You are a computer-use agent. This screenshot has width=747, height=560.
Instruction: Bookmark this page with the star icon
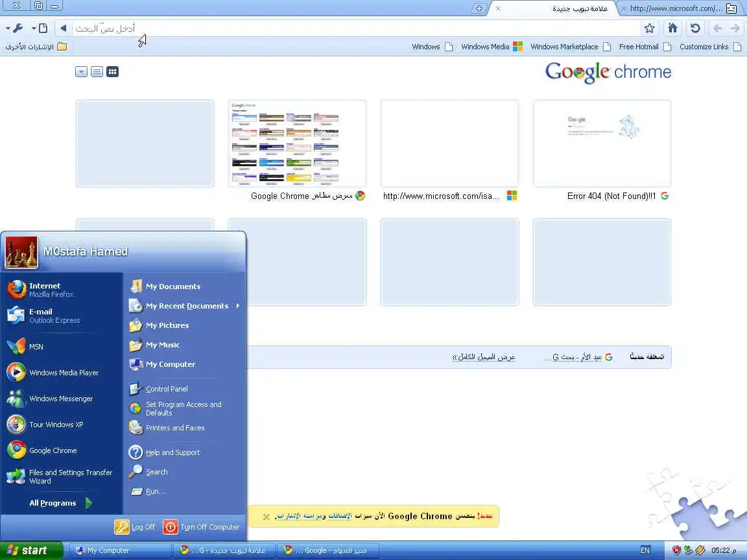click(649, 29)
